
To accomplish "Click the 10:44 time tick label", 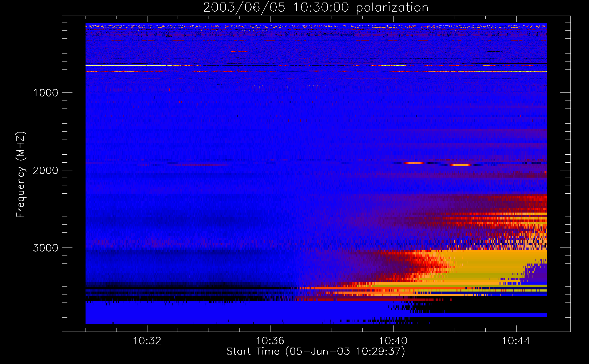I will click(x=516, y=341).
